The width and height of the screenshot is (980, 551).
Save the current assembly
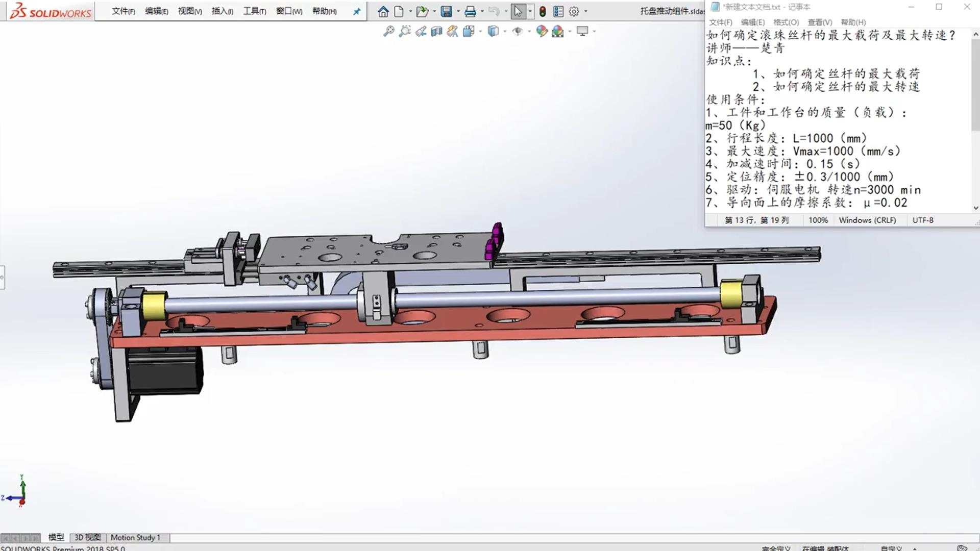click(x=447, y=11)
